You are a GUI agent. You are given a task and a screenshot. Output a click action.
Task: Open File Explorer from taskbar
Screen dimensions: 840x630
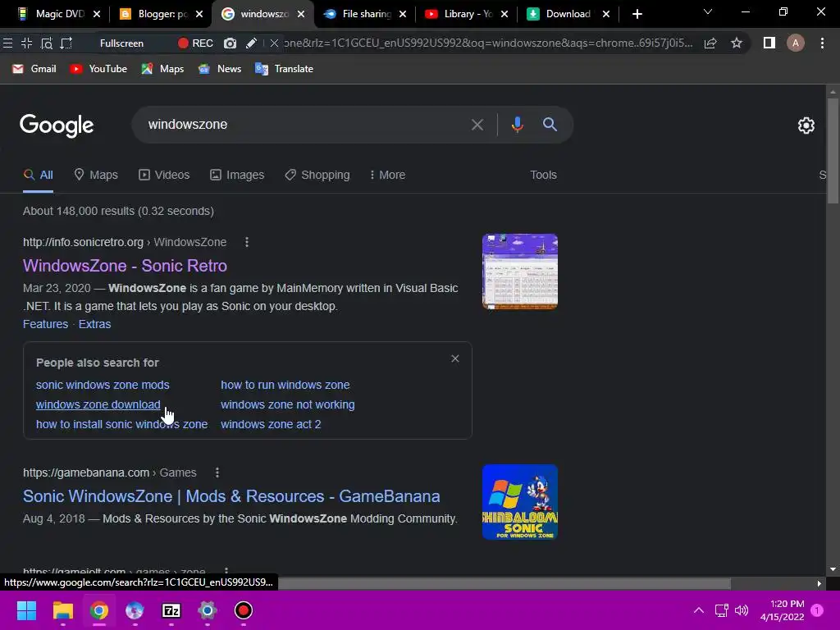pyautogui.click(x=62, y=610)
